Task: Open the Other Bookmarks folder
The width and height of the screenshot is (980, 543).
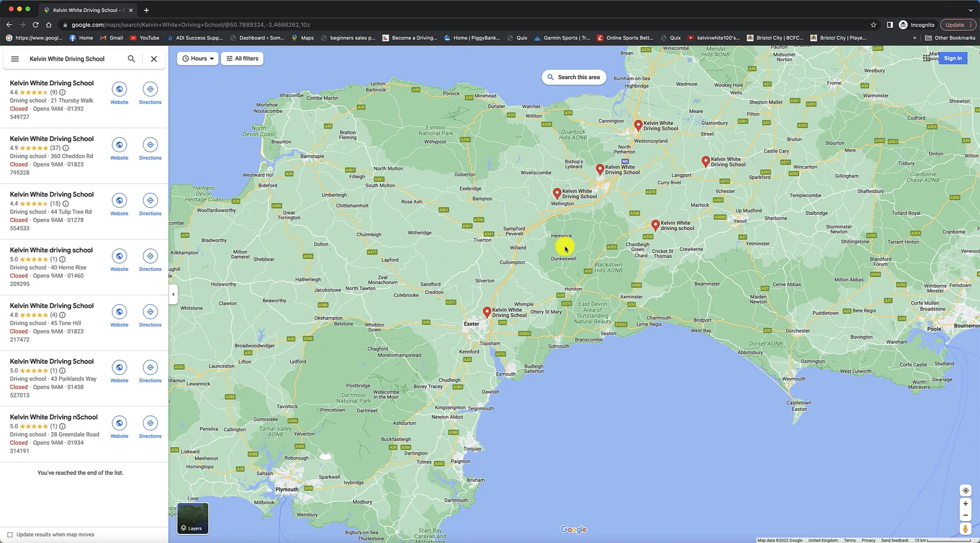Action: coord(950,38)
